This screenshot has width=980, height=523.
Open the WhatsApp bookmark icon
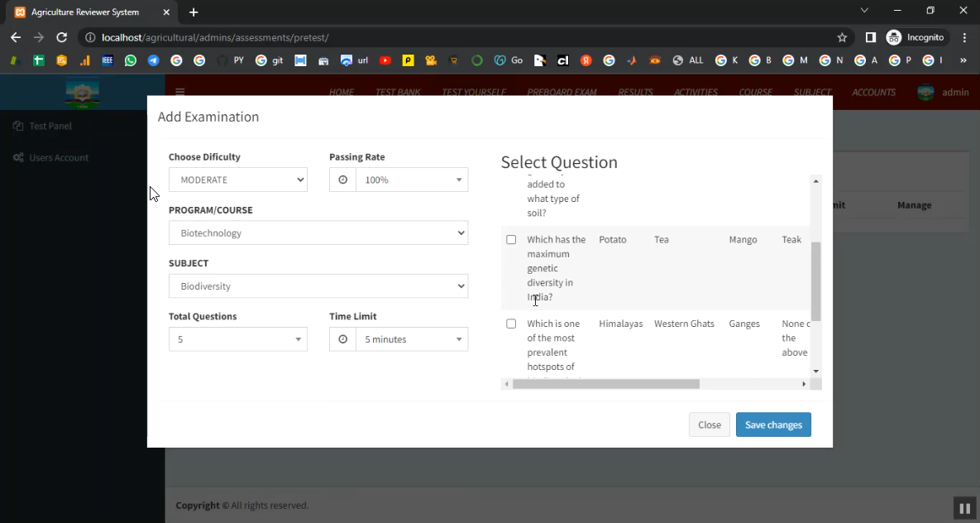coord(131,60)
